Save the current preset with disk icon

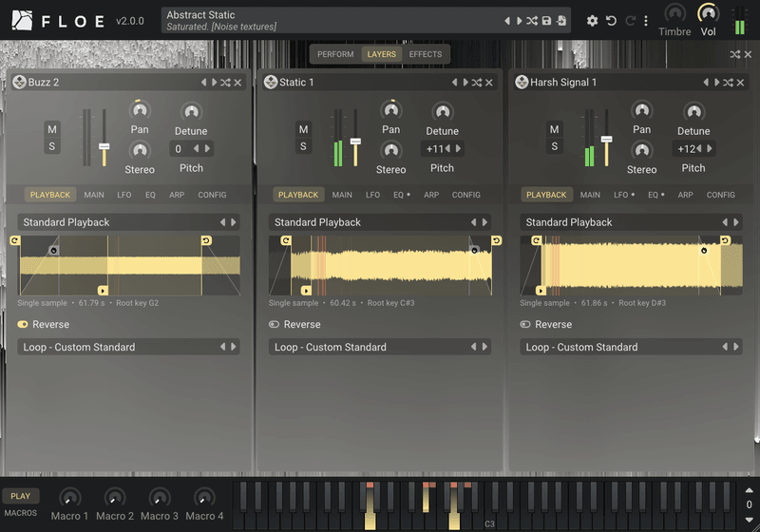(x=546, y=21)
